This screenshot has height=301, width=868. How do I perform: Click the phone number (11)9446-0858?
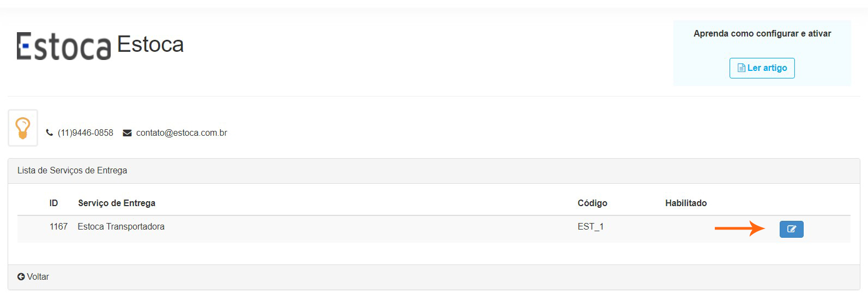click(86, 133)
